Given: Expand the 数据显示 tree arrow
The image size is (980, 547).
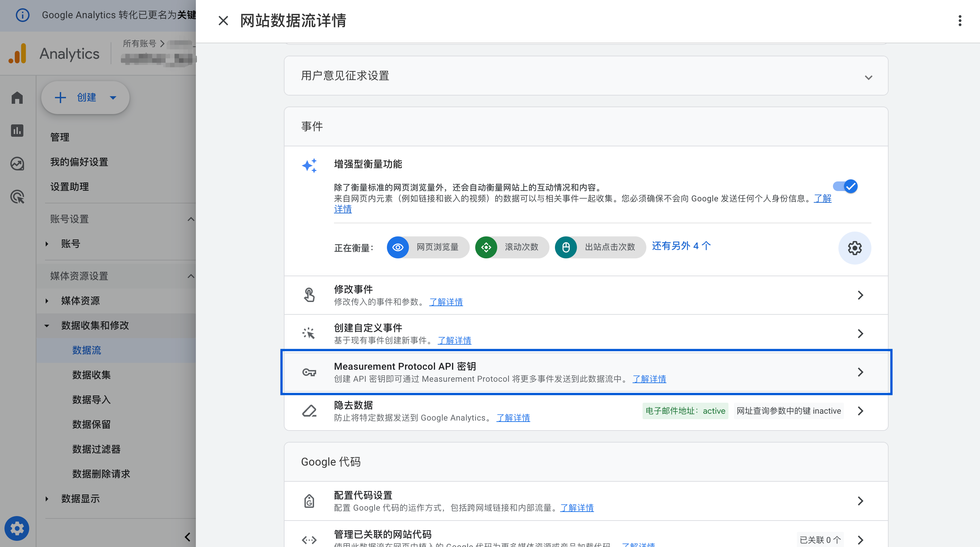Looking at the screenshot, I should pyautogui.click(x=47, y=498).
